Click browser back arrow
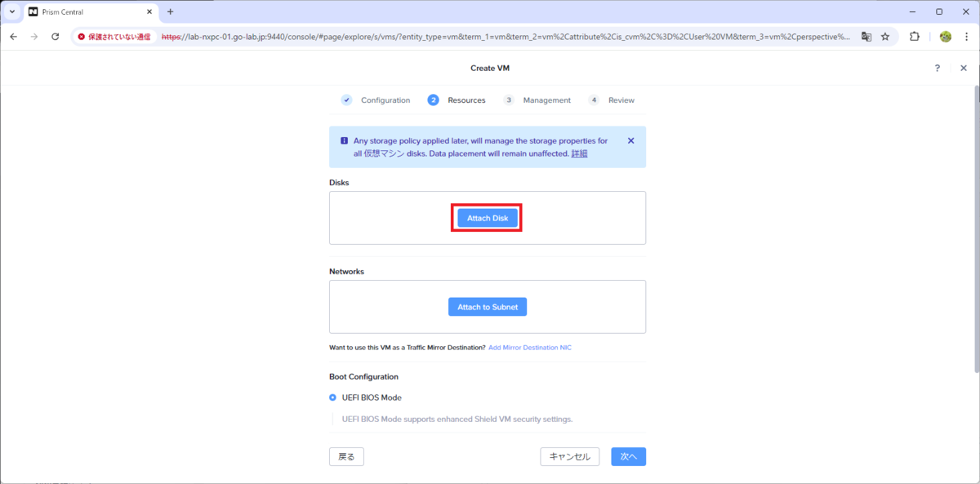 [14, 37]
